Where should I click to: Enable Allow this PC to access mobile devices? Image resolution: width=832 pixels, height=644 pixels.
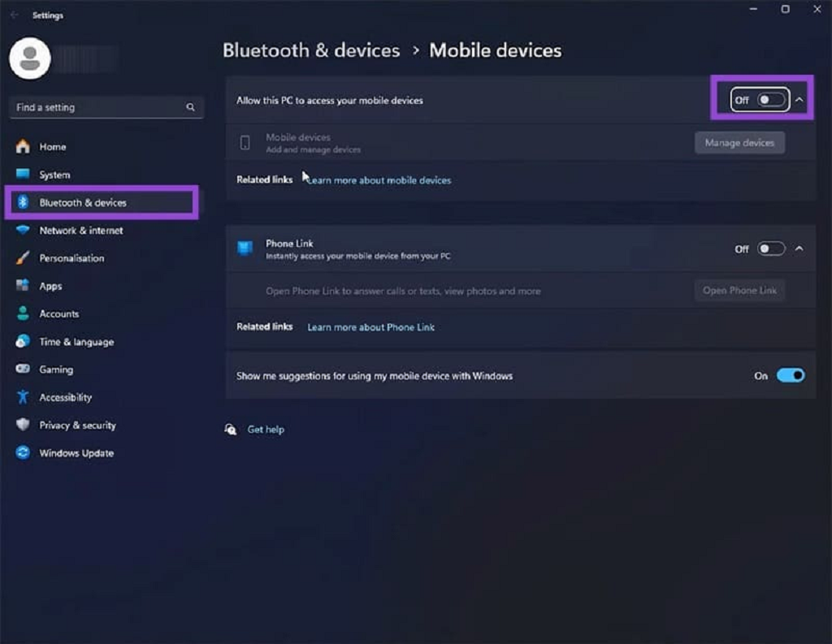click(770, 100)
